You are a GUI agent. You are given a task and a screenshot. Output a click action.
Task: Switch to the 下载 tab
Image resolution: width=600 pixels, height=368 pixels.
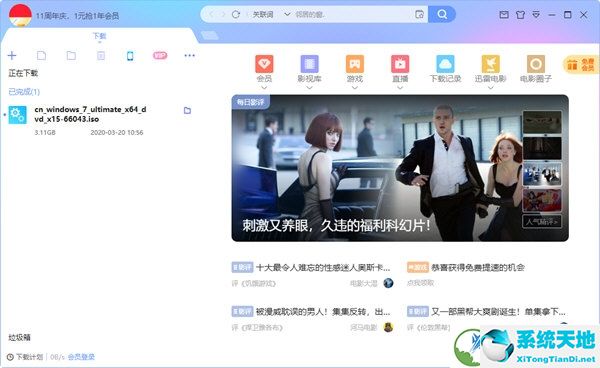click(99, 36)
